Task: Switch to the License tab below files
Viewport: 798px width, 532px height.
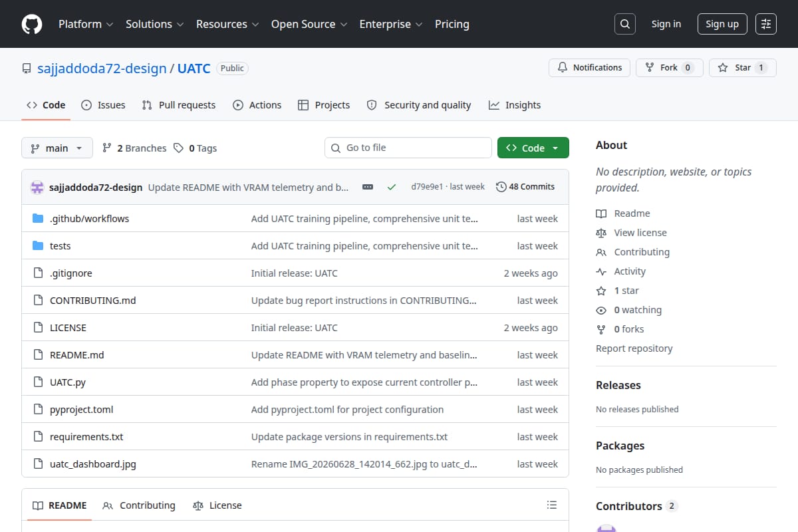Action: [217, 505]
